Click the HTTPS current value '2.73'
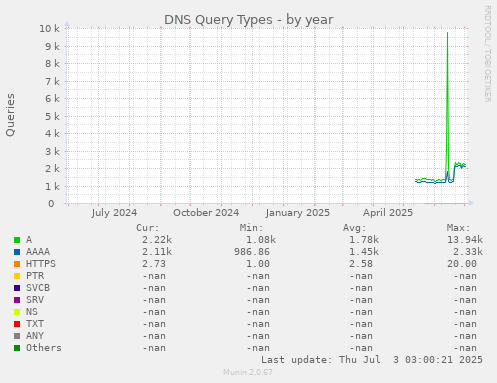 coord(154,264)
